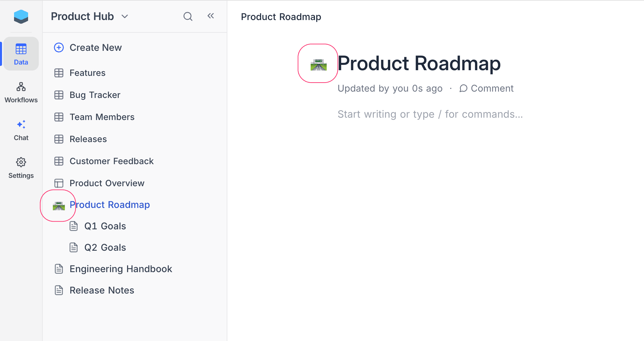Click the page body text input area
Screen dimensions: 644x341
tap(430, 114)
